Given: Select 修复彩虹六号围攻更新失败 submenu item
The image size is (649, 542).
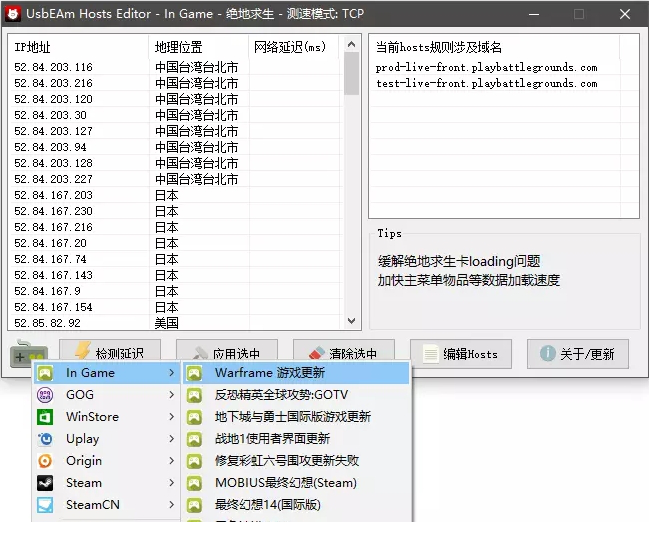Looking at the screenshot, I should [x=296, y=460].
